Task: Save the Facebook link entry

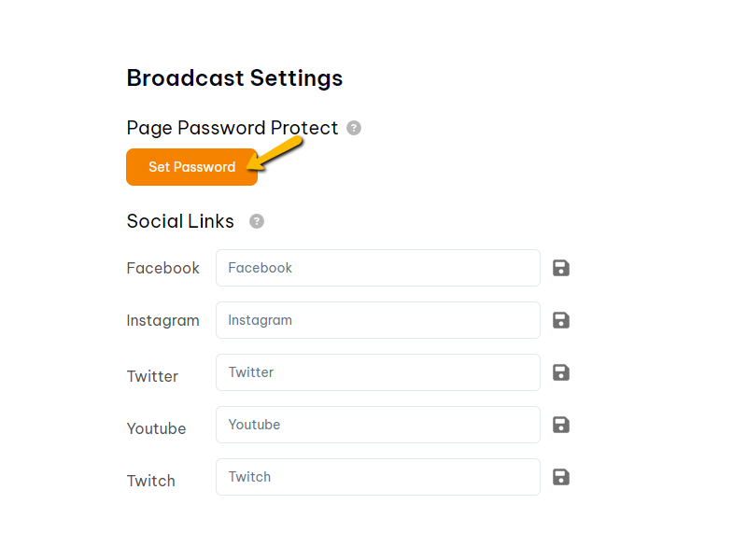Action: click(x=560, y=268)
